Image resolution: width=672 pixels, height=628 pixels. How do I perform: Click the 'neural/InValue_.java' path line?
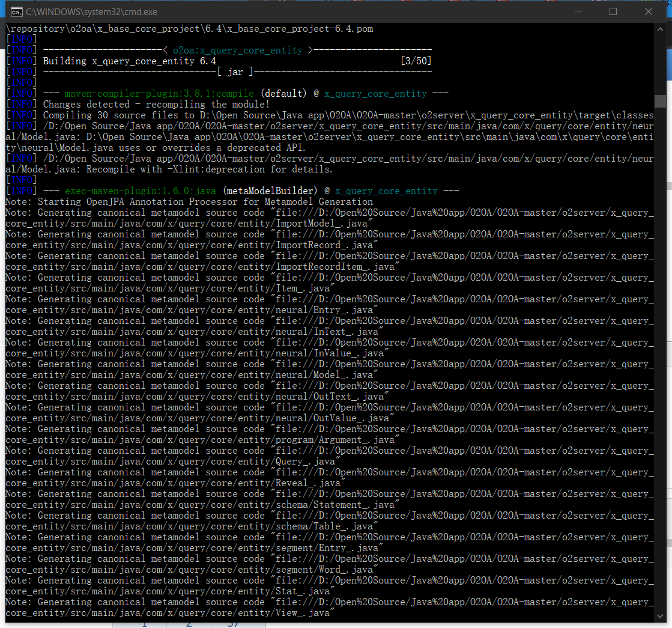click(197, 353)
